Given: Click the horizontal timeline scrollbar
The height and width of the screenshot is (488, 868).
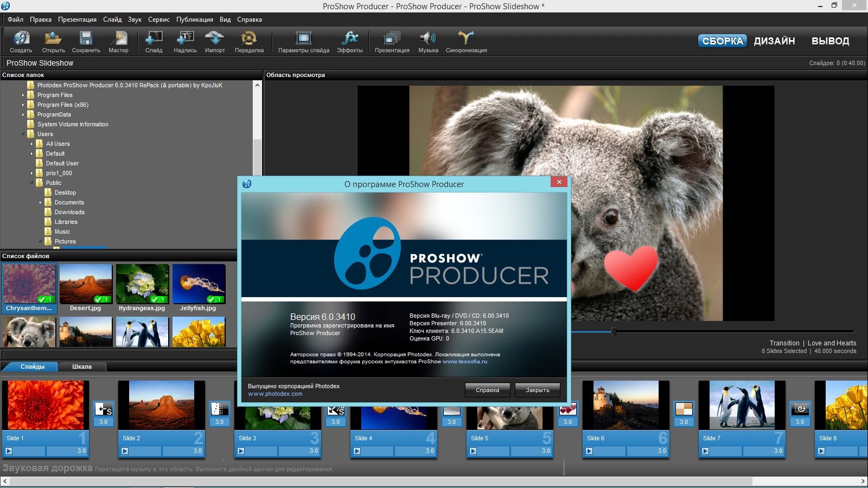Looking at the screenshot, I should (x=381, y=481).
